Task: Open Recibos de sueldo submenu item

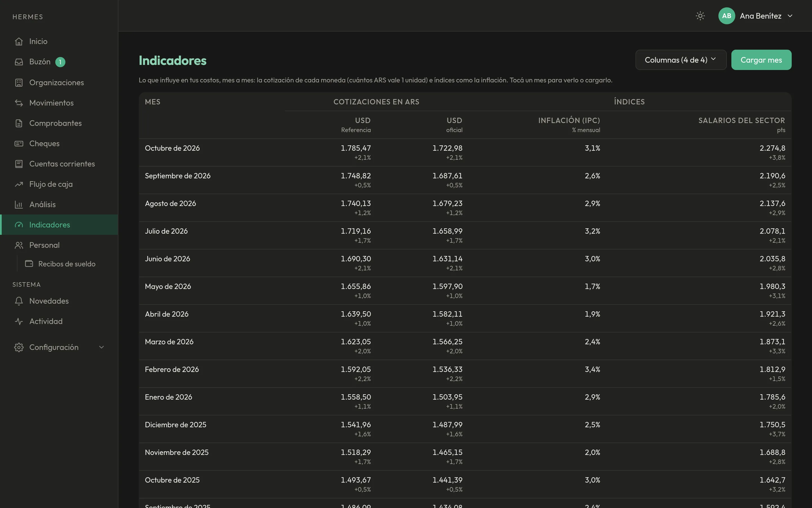Action: pyautogui.click(x=67, y=264)
